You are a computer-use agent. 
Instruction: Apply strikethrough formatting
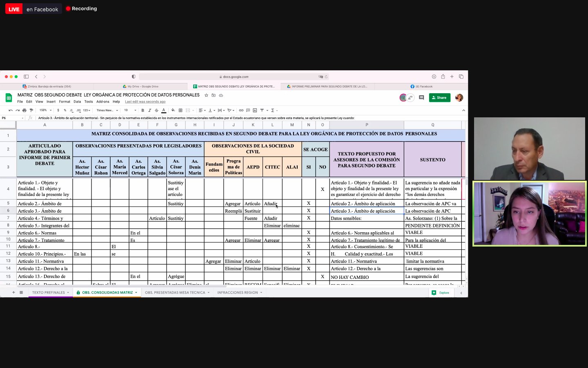(156, 110)
